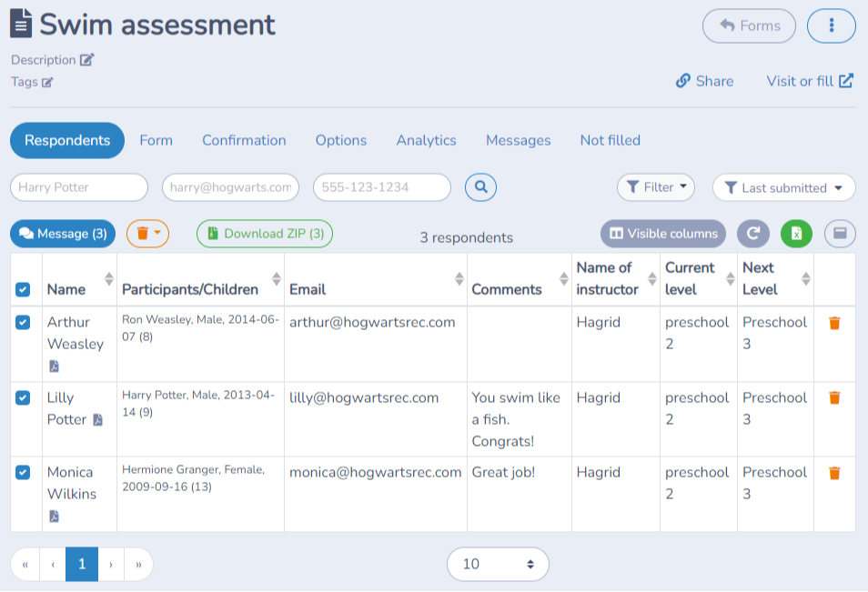Open Arthur Weasley's PDF file icon

54,366
